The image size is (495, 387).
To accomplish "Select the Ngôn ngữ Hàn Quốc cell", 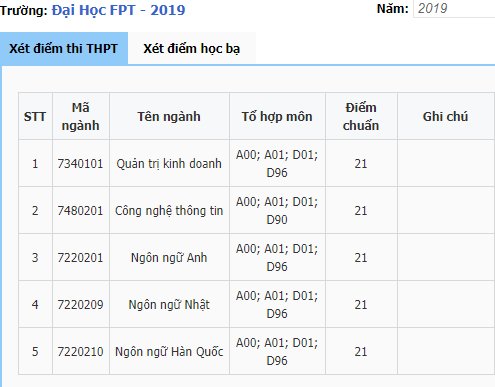I will coord(169,352).
